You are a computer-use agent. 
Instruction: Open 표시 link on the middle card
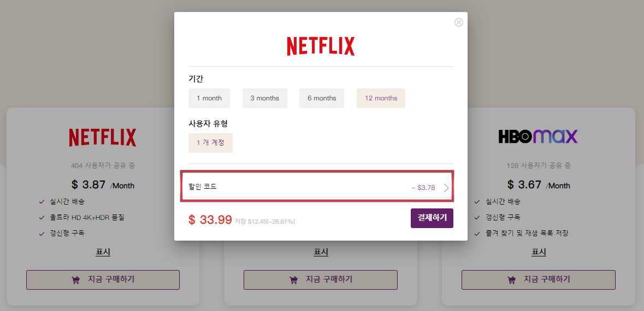pos(321,252)
